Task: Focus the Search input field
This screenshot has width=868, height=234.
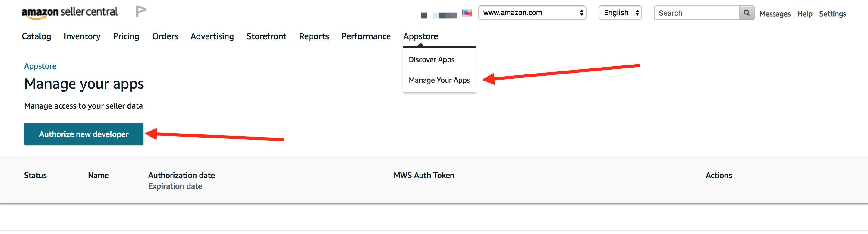Action: 696,13
